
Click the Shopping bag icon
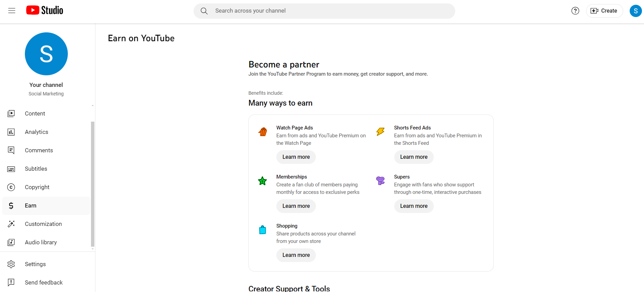[263, 230]
